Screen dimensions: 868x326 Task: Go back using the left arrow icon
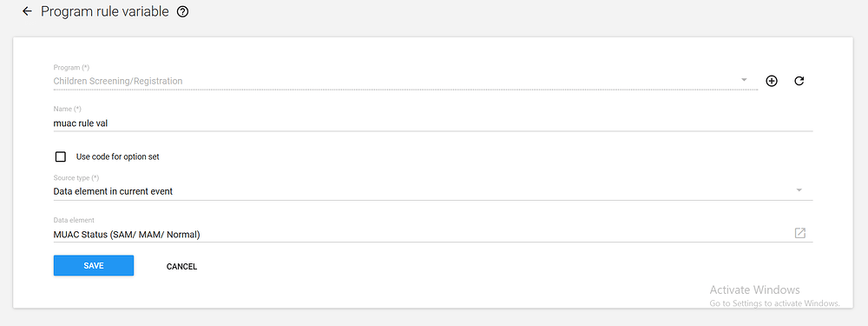click(x=27, y=11)
